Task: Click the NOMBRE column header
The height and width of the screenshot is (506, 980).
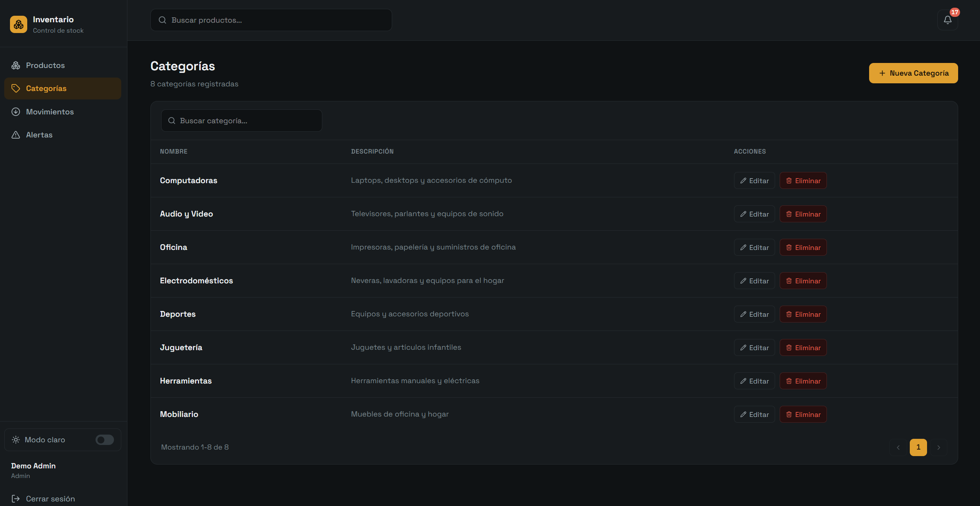Action: [173, 151]
